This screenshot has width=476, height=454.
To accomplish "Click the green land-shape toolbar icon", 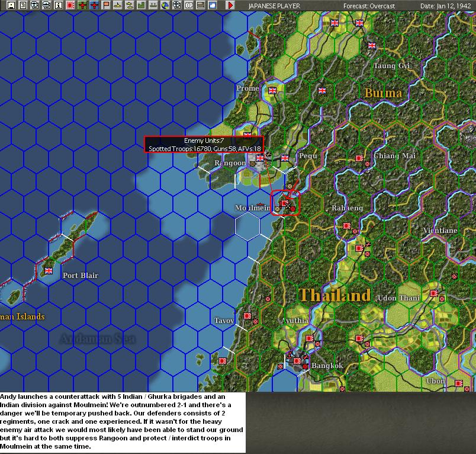I will tap(141, 5).
